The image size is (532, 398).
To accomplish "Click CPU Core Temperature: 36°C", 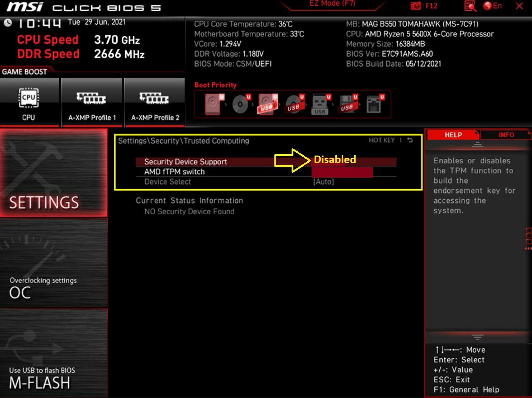I will point(243,24).
